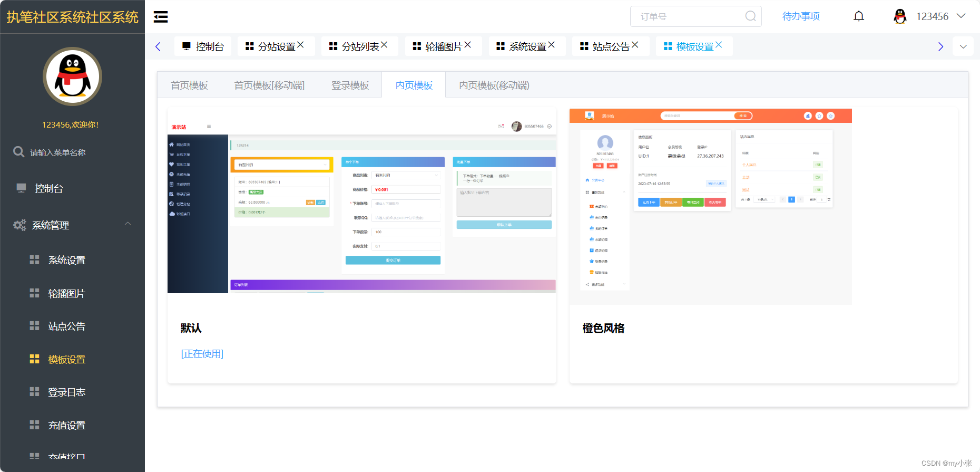
Task: Click the sidebar menu search magnifier icon
Action: 19,152
